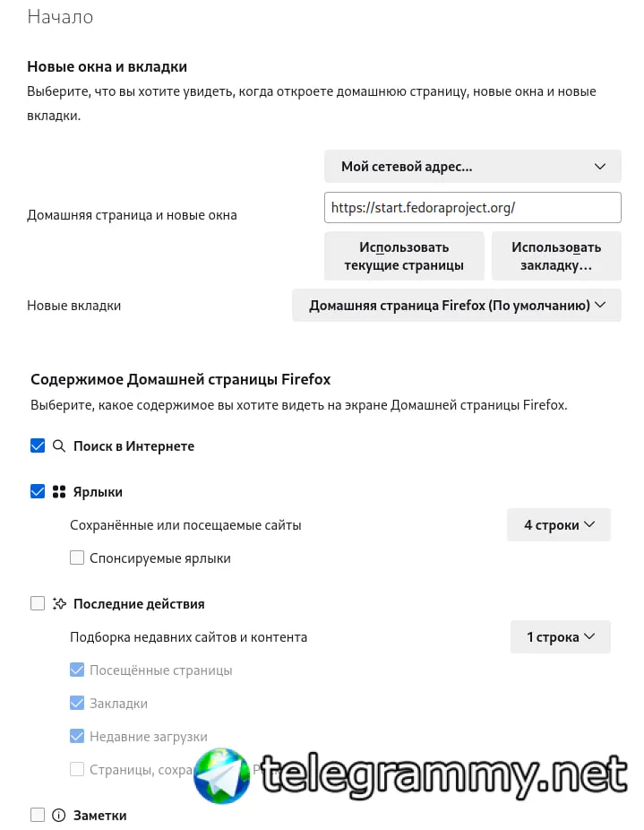The width and height of the screenshot is (644, 830).
Task: Open the Домашняя страница Firefox (По умолчанию) dropdown
Action: [x=457, y=305]
